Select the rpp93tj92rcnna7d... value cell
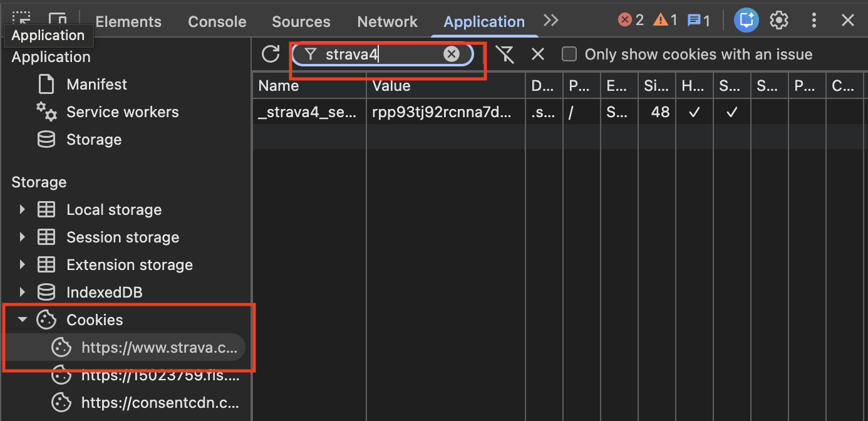This screenshot has width=868, height=421. tap(446, 112)
